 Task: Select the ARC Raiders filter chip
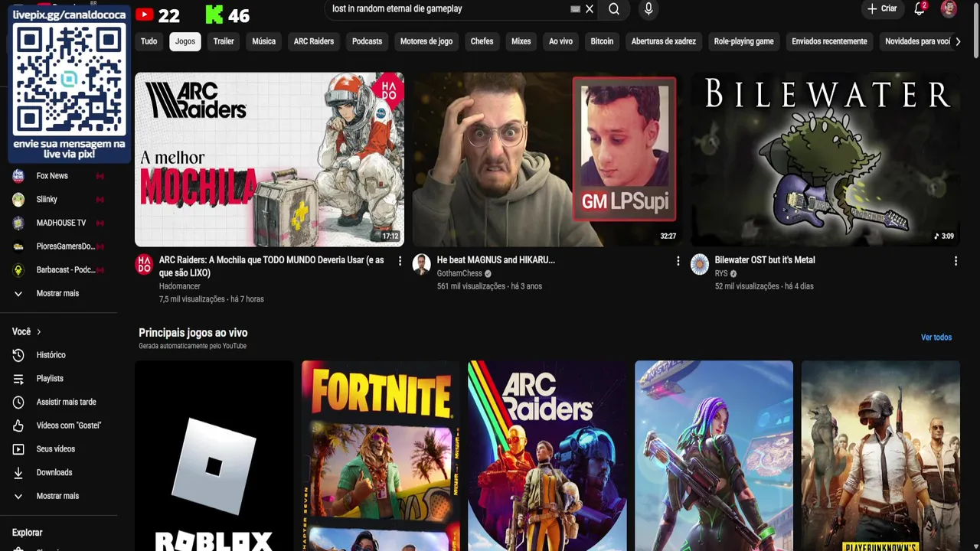(x=314, y=41)
